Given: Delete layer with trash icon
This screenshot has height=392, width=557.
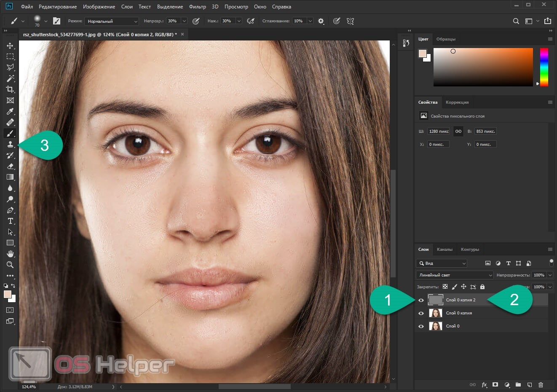Looking at the screenshot, I should 541,384.
